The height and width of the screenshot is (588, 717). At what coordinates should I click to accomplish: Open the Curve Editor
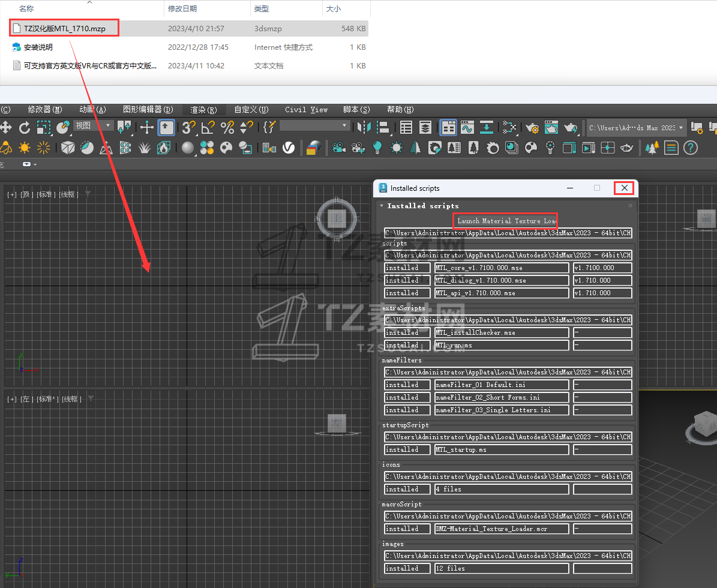point(467,127)
